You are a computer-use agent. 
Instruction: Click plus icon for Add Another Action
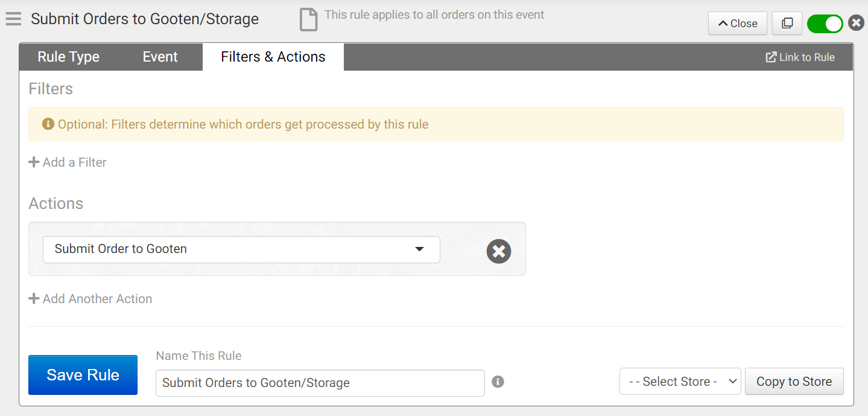pos(34,299)
